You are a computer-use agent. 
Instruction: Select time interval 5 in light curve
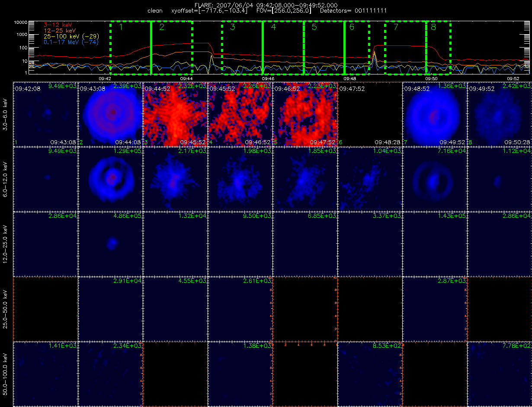[x=324, y=48]
